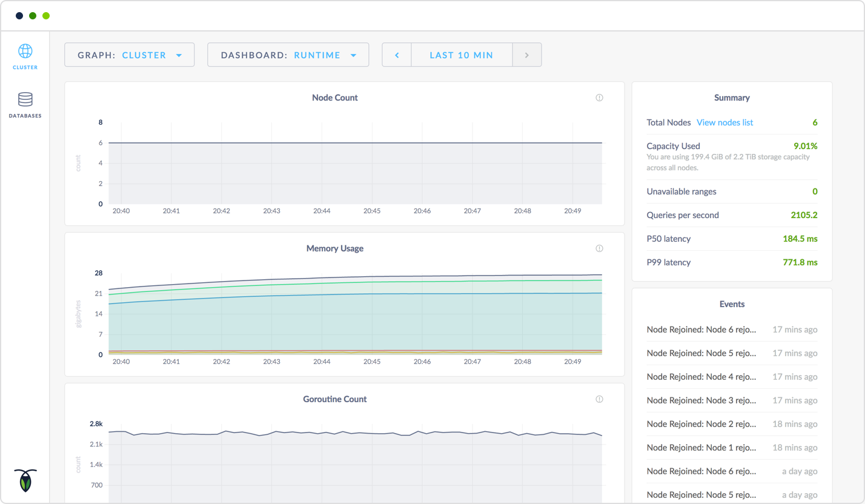Click the Node Count graph title
Screen dimensions: 865x504
click(334, 98)
